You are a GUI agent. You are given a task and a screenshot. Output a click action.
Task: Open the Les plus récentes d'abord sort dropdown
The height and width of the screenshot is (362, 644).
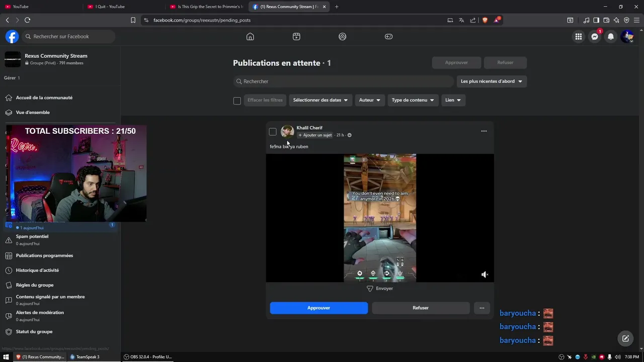(492, 81)
